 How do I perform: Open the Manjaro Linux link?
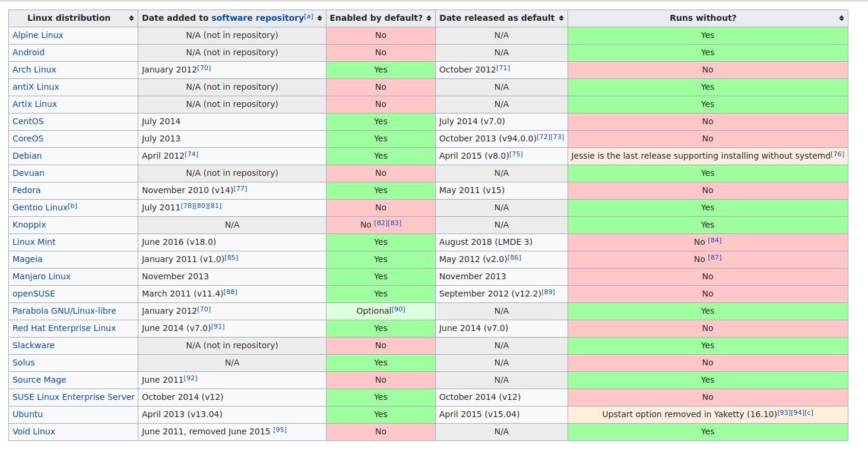click(42, 276)
